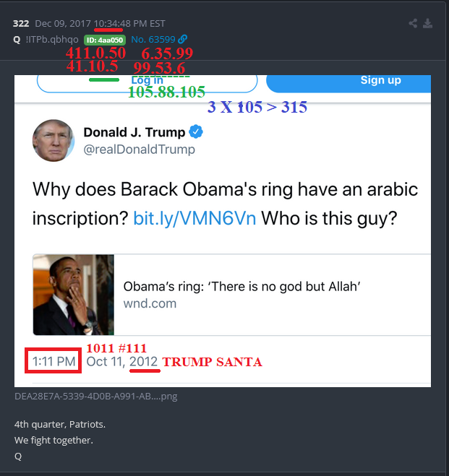Open the Obama photo thumbnail in link card
Image resolution: width=449 pixels, height=476 pixels.
74,295
